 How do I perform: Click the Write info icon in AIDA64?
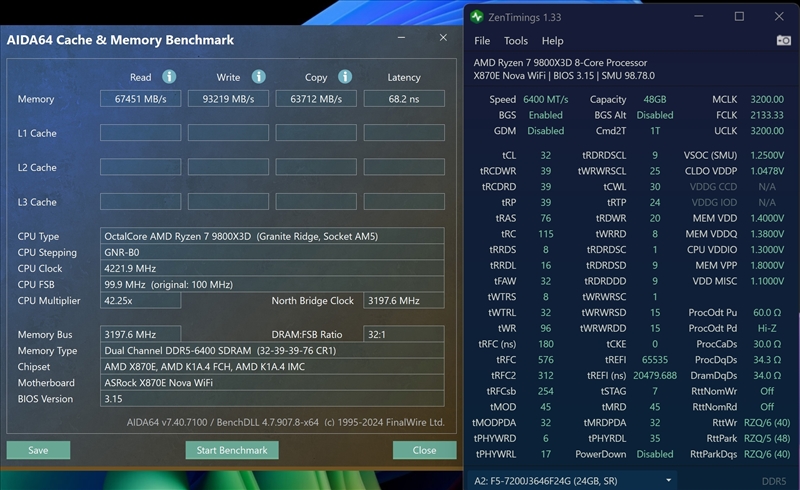click(x=259, y=77)
